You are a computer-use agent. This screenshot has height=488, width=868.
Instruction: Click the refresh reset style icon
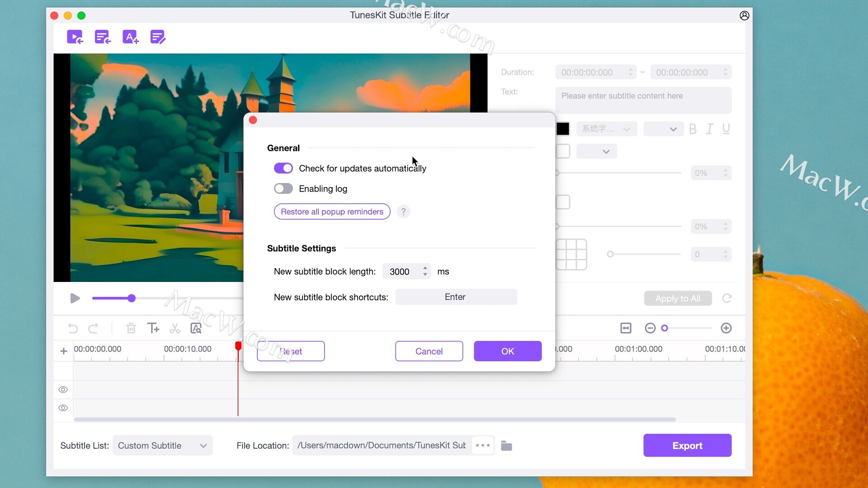tap(727, 298)
